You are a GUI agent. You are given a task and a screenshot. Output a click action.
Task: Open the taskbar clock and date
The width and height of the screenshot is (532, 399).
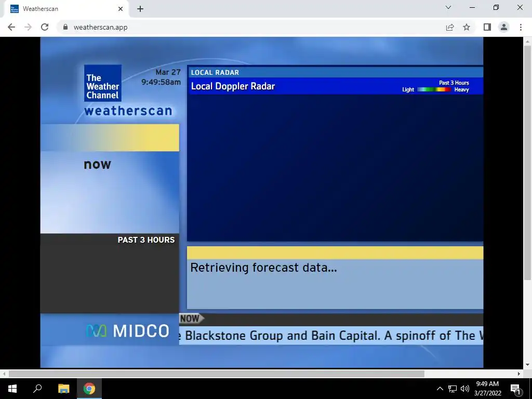[487, 389]
